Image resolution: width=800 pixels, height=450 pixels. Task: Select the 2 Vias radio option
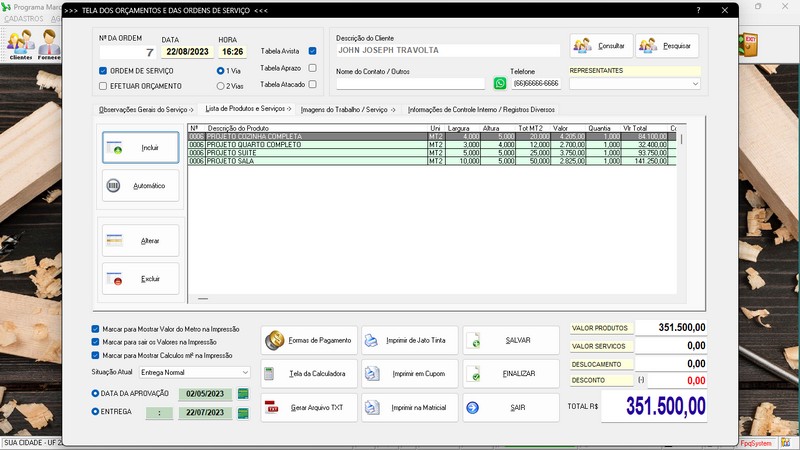click(220, 86)
